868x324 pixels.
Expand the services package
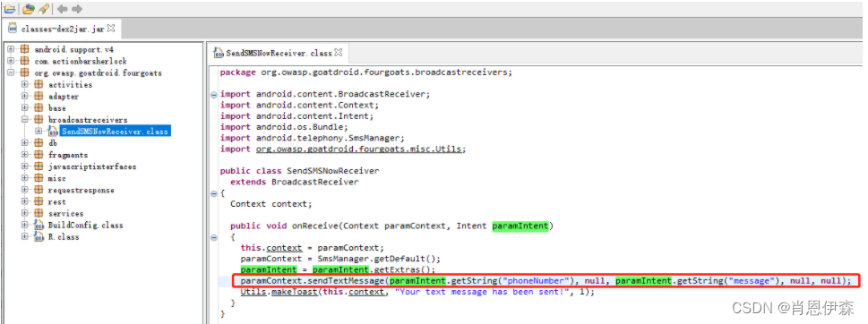tap(24, 213)
